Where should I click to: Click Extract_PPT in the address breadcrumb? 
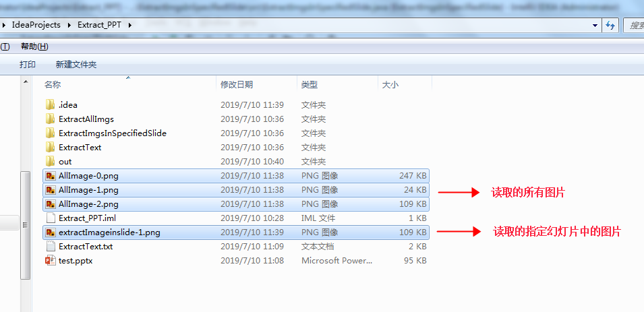point(99,25)
